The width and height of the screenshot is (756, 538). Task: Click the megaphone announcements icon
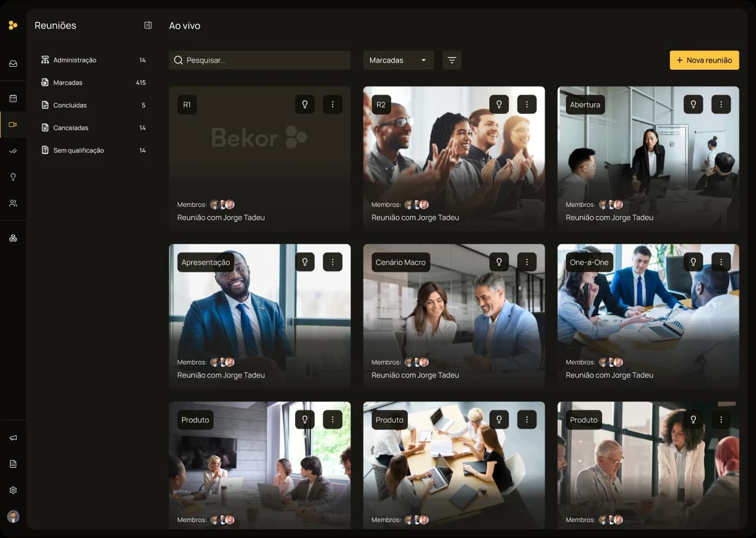[13, 438]
